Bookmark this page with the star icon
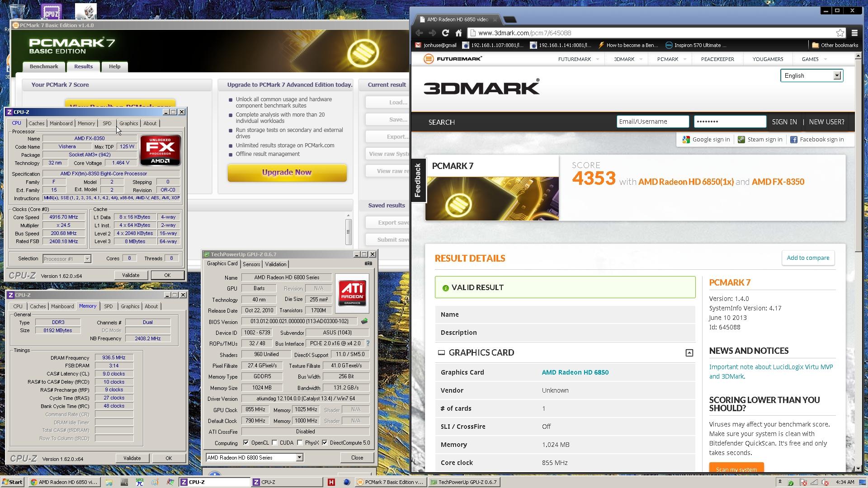This screenshot has width=868, height=488. (x=840, y=33)
